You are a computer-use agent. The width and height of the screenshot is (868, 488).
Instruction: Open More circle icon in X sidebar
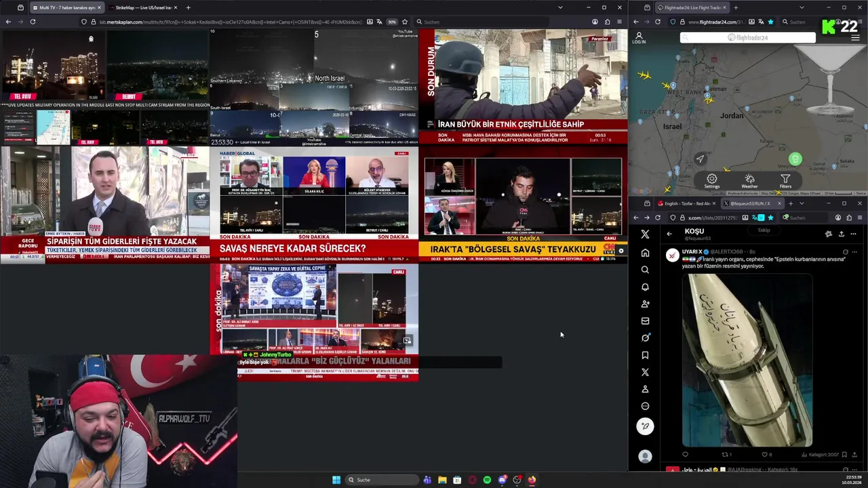(x=645, y=406)
